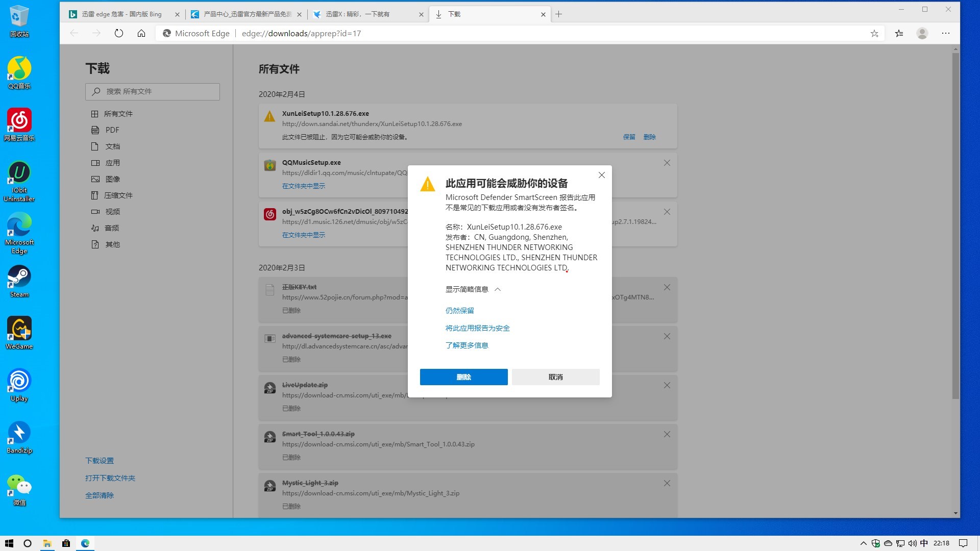Open the favorites list icon
The image size is (980, 551).
(x=899, y=33)
